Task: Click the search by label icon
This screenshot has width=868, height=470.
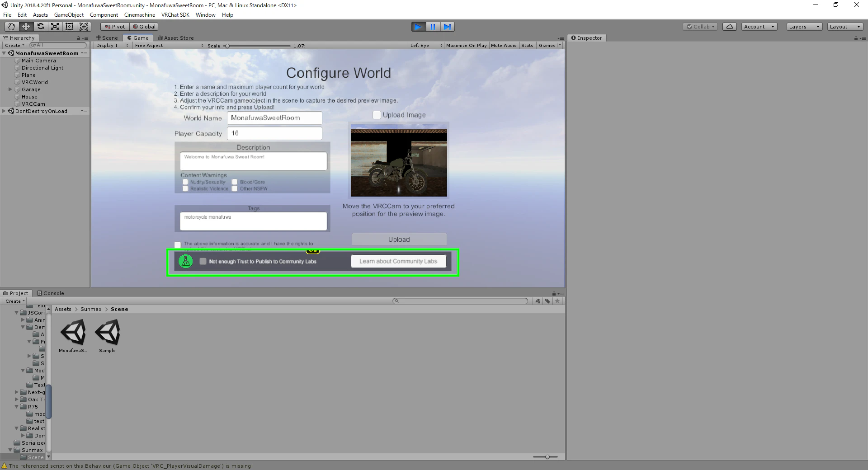Action: [547, 301]
